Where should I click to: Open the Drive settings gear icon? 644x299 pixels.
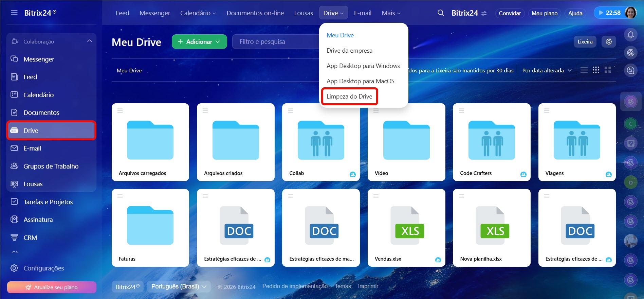click(609, 41)
